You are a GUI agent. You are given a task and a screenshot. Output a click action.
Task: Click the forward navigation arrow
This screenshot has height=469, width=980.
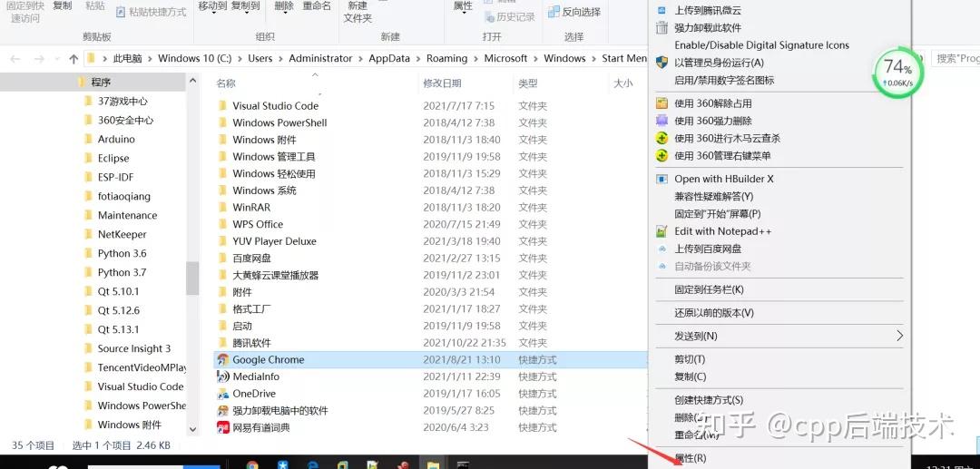coord(39,59)
